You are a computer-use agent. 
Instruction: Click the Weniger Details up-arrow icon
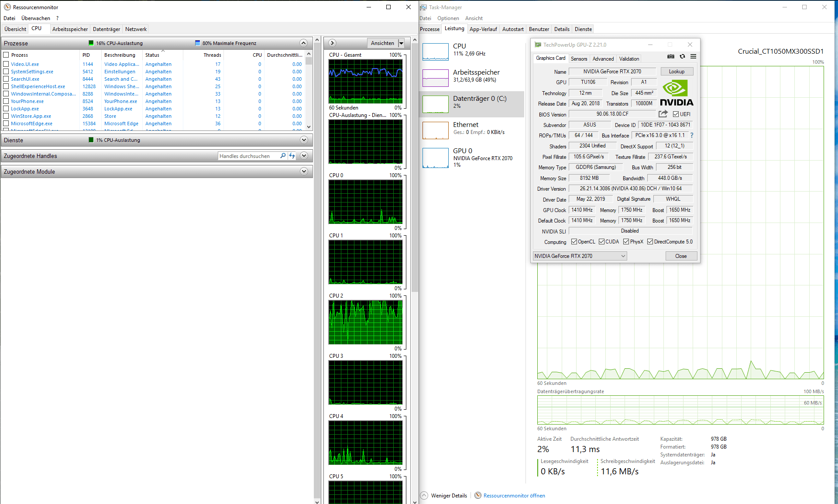[x=424, y=495]
